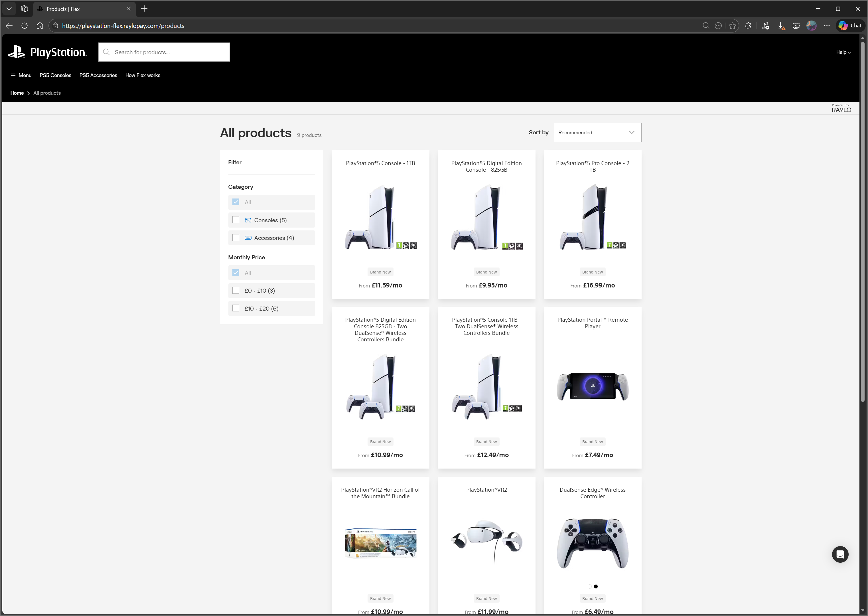Check the Accessories (4) category filter
The height and width of the screenshot is (616, 868).
click(236, 238)
